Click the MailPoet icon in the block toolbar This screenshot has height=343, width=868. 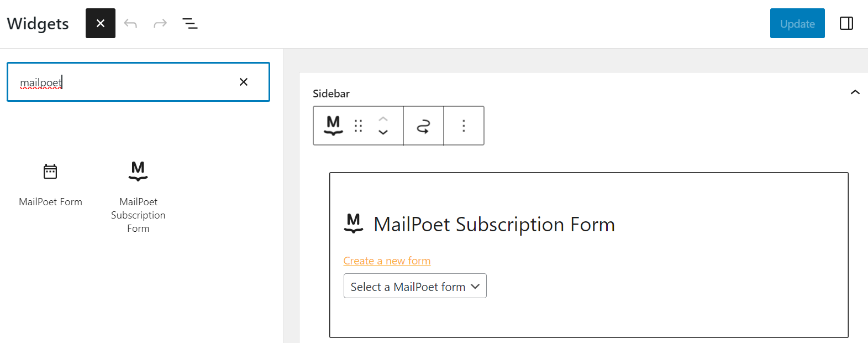(333, 126)
